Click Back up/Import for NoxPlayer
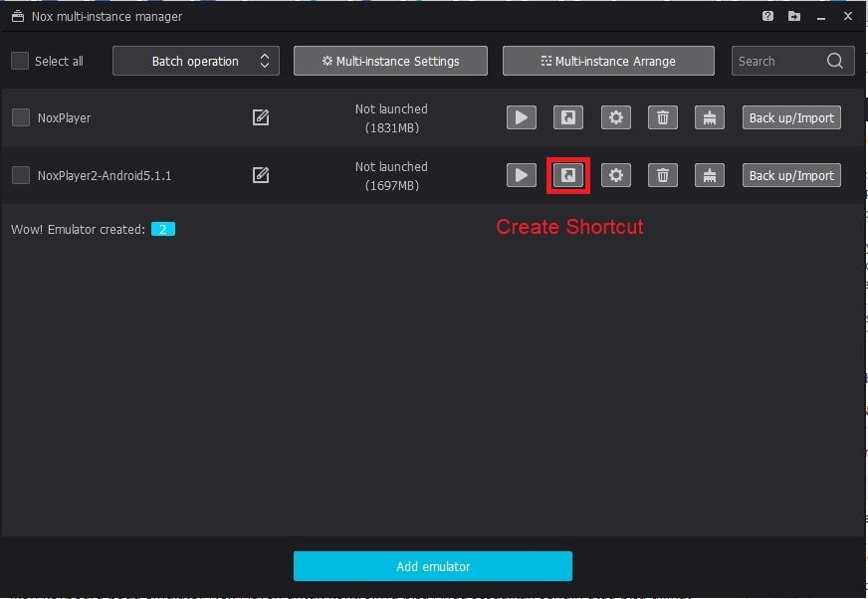Screen dimensions: 868x599 (x=791, y=117)
